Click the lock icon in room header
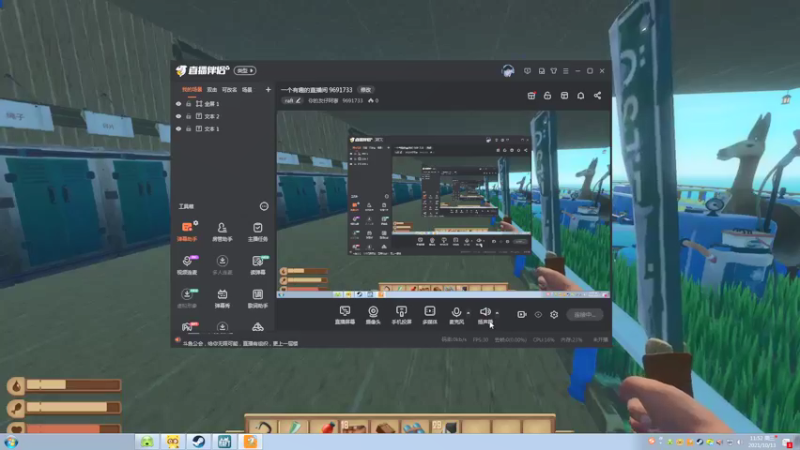 pos(547,95)
